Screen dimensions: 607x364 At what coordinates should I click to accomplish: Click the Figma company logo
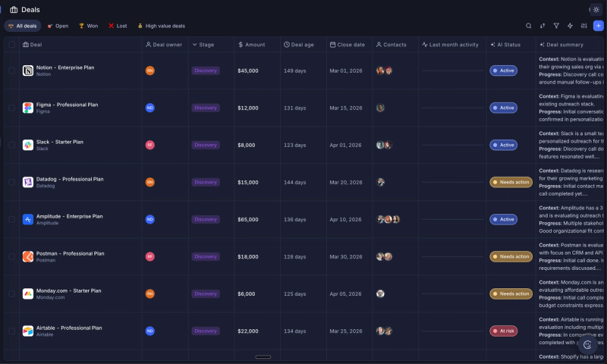pos(28,108)
